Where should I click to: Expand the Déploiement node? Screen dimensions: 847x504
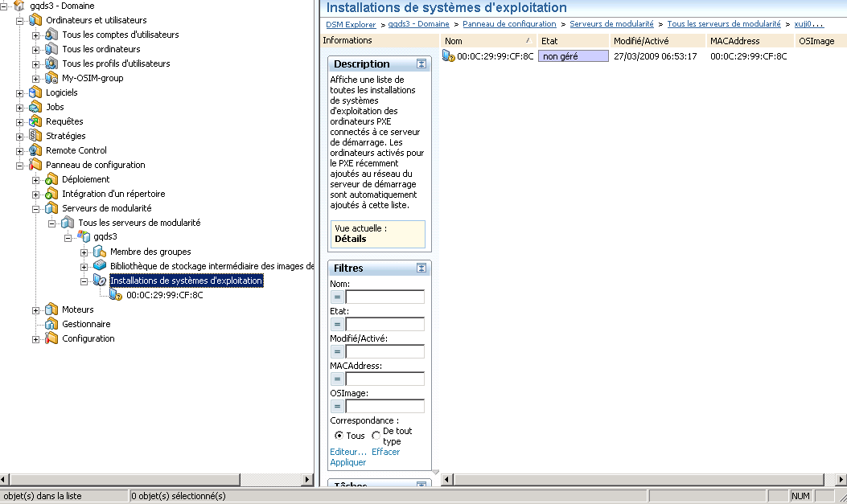click(35, 180)
